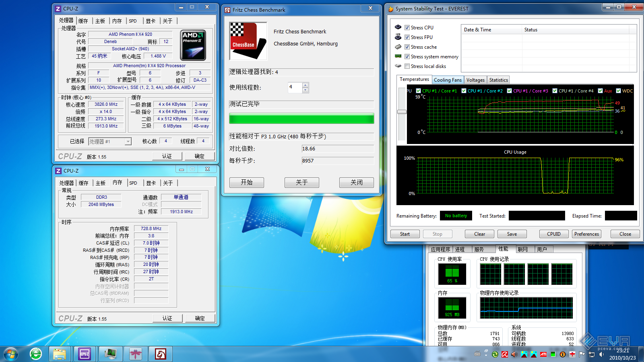The image size is (644, 362).
Task: Toggle the CPU #1 / Core #1 graph checkbox
Action: (x=418, y=91)
